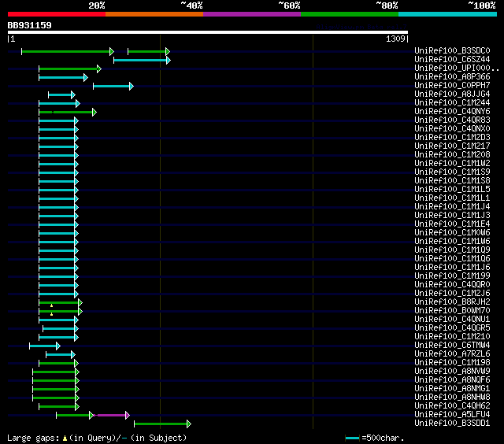The height and width of the screenshot is (444, 504).
Task: Click the UniRef100_B3SDD1 label
Action: [452, 424]
